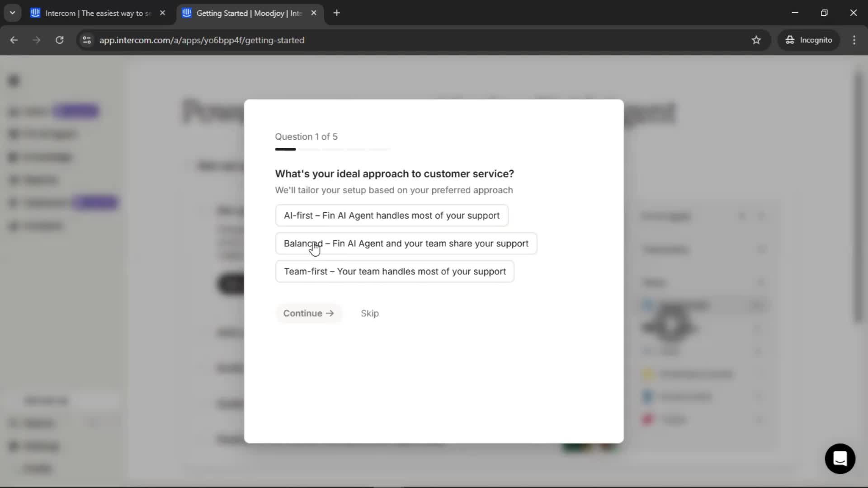Open the tab search dropdown

pyautogui.click(x=13, y=13)
